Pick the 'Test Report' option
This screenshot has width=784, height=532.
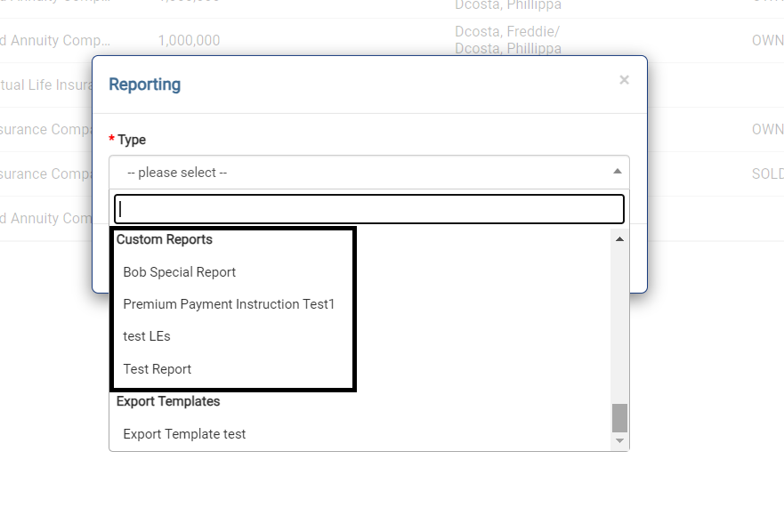[x=158, y=369]
